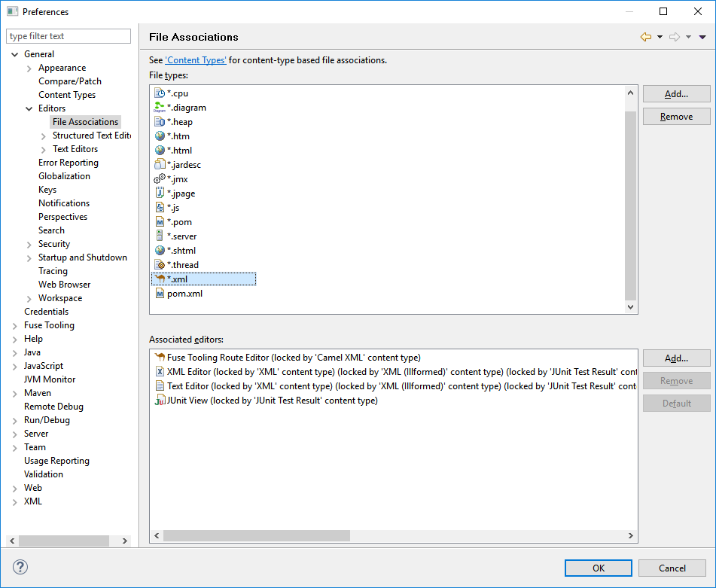
Task: Click the Maven icon beside *.pom
Action: click(x=160, y=222)
